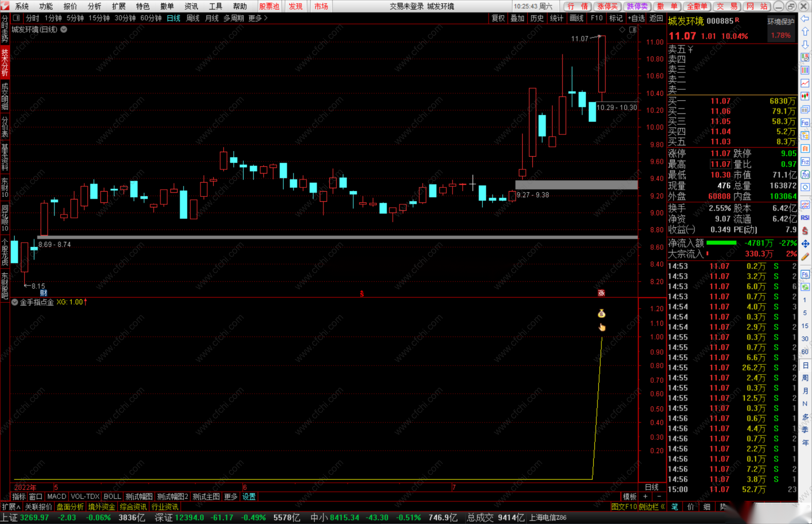Click the candlestick chart icon in sidebar

(x=805, y=96)
